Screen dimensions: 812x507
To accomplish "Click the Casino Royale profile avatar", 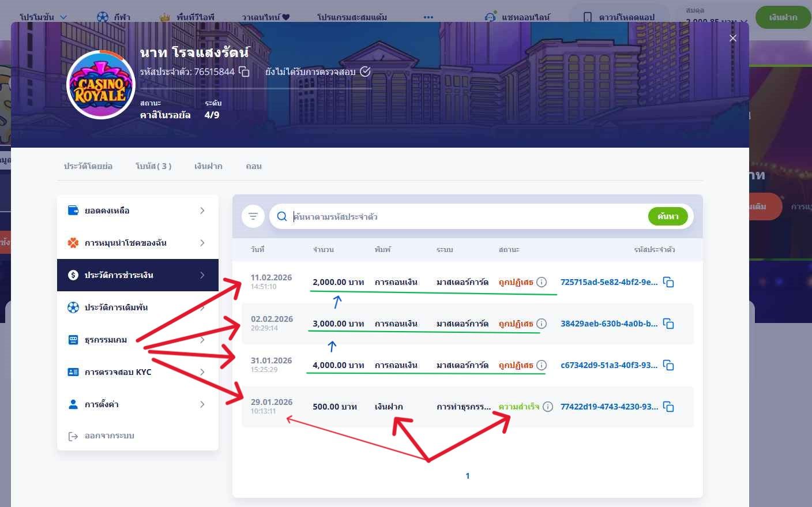I will coord(101,85).
